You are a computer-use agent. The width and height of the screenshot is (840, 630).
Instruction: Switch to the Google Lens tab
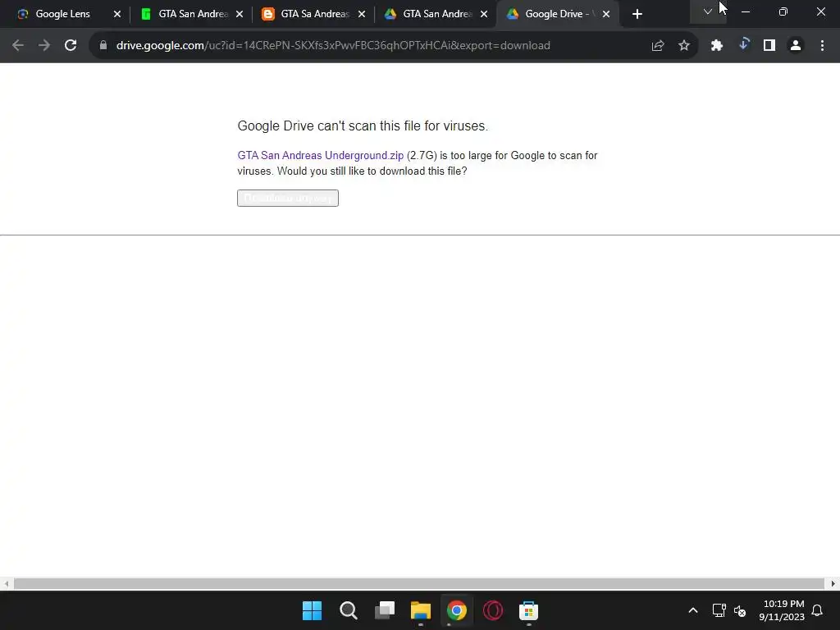tap(62, 14)
